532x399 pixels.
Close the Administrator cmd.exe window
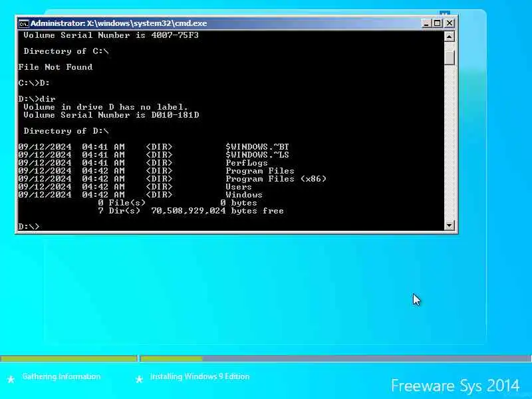coord(450,23)
